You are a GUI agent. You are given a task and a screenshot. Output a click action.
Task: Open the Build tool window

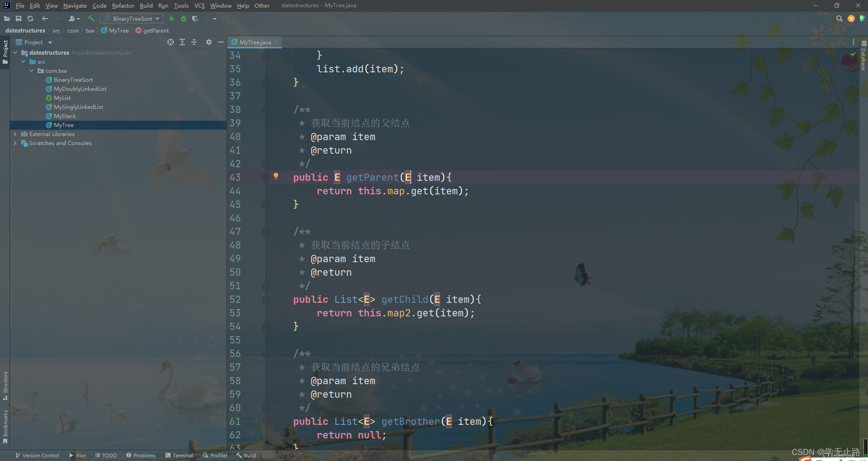click(246, 456)
